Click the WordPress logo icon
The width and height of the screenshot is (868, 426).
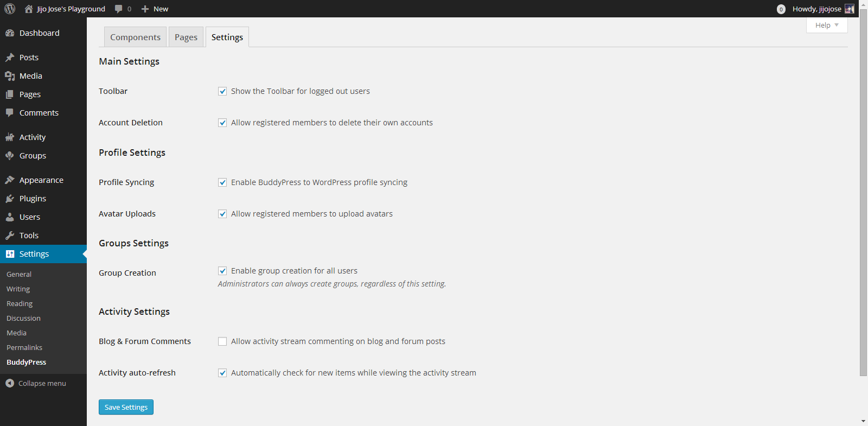coord(10,9)
